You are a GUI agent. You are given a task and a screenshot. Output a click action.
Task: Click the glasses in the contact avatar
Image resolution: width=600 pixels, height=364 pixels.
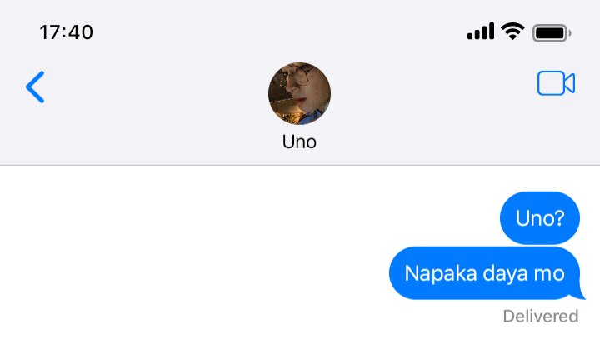click(x=298, y=75)
